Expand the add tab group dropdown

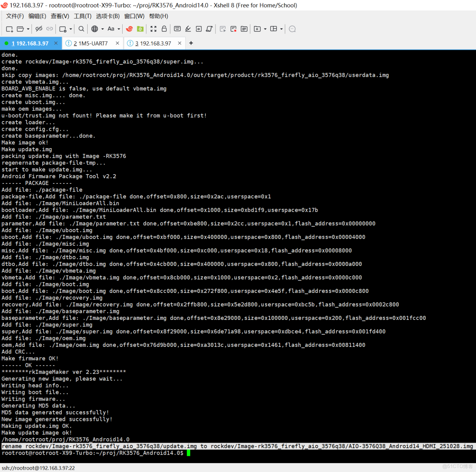click(265, 29)
